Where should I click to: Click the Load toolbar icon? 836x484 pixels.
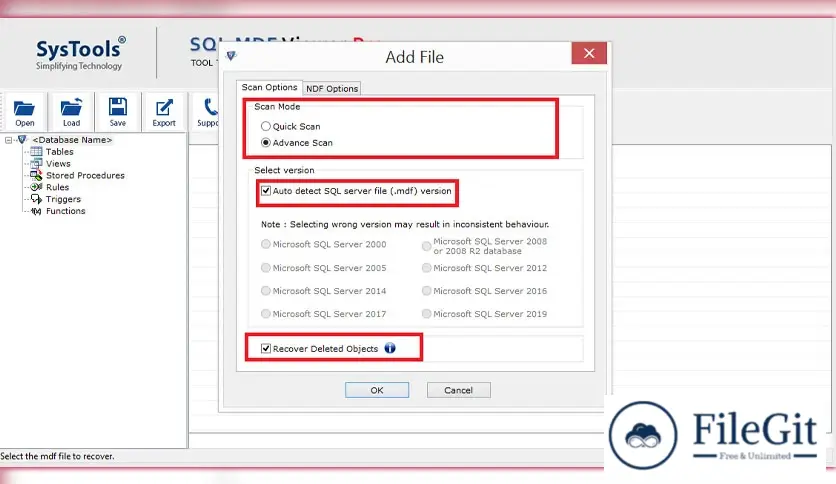tap(71, 107)
